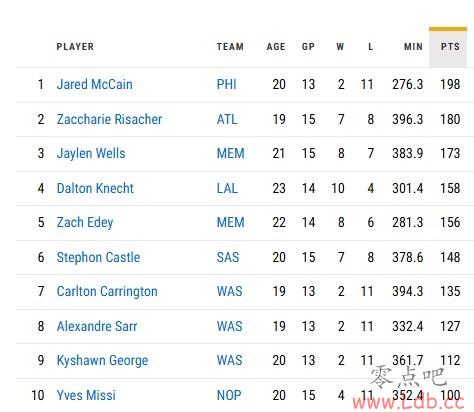Open Stephon Castle profile link
Image resolution: width=474 pixels, height=412 pixels.
click(x=98, y=257)
